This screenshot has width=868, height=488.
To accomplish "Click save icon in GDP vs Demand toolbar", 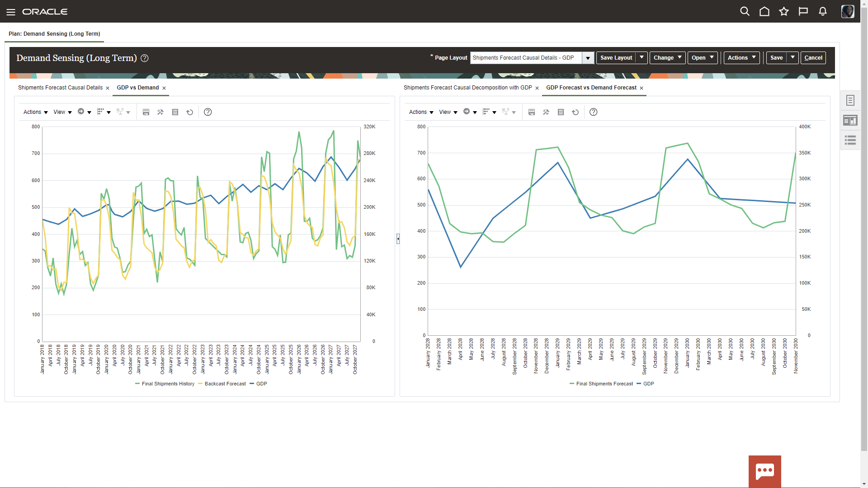I will point(146,112).
